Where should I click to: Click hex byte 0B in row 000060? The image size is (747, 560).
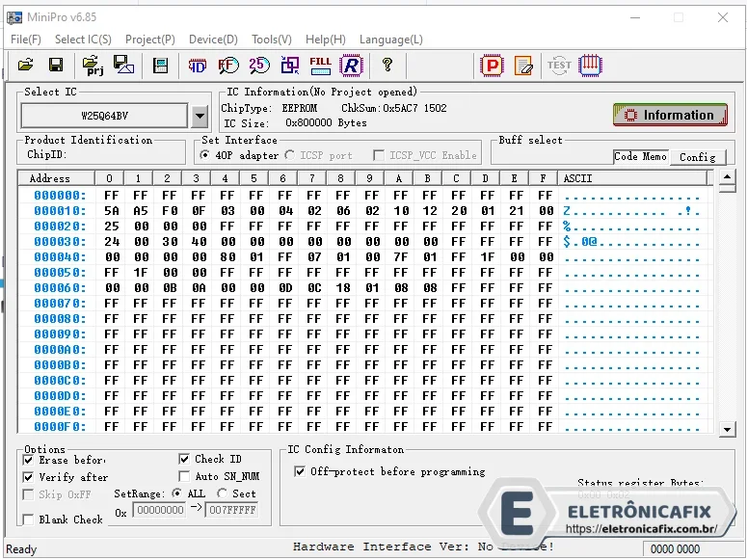170,288
